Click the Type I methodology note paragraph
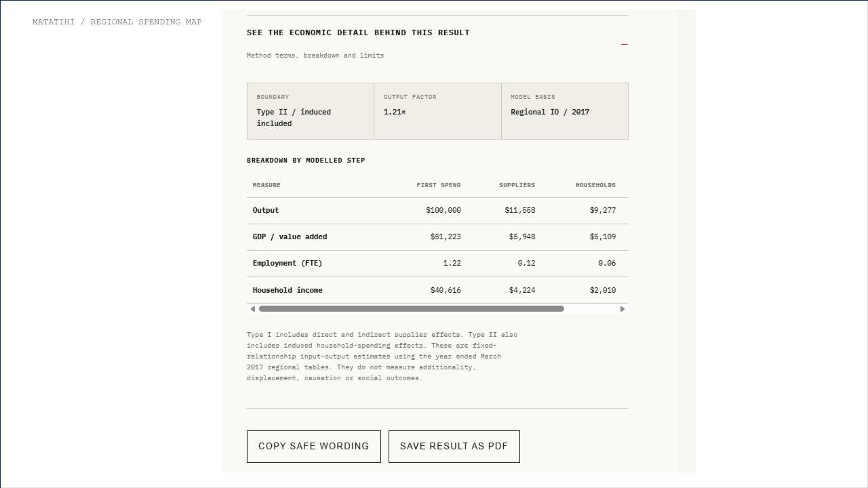The height and width of the screenshot is (488, 868). (x=382, y=357)
